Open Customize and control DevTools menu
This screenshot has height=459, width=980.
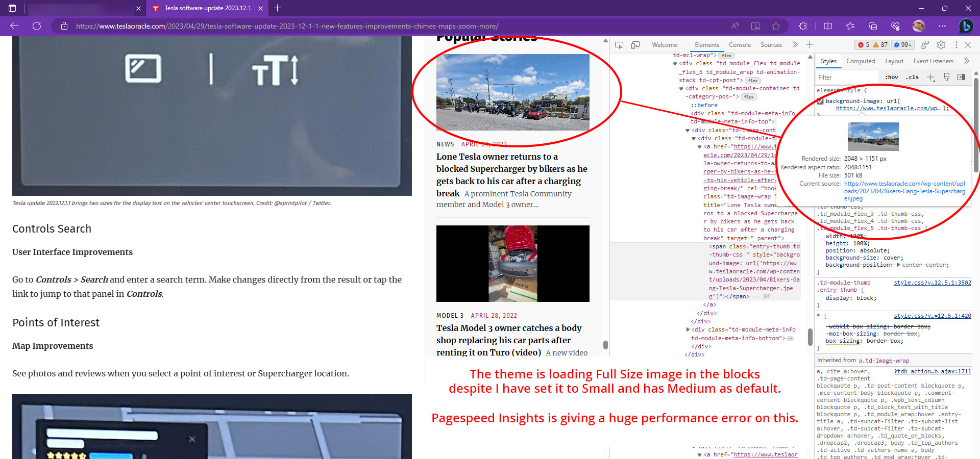[956, 45]
